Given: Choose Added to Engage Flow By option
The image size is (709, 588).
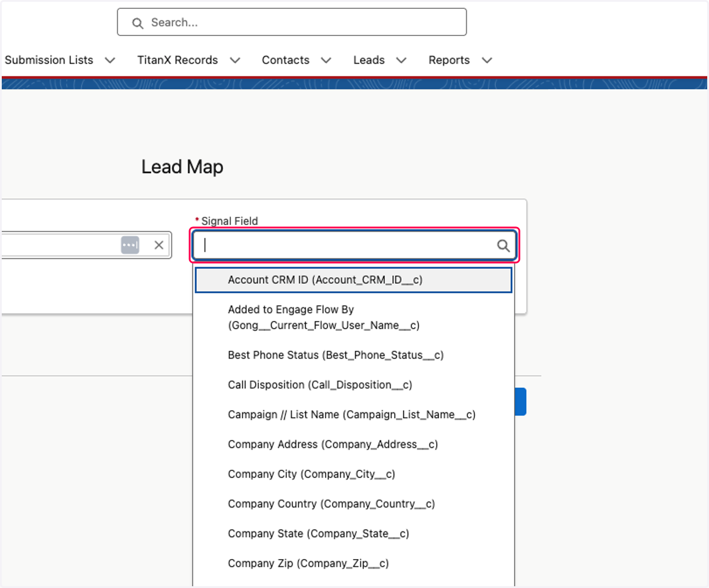Looking at the screenshot, I should tap(353, 317).
